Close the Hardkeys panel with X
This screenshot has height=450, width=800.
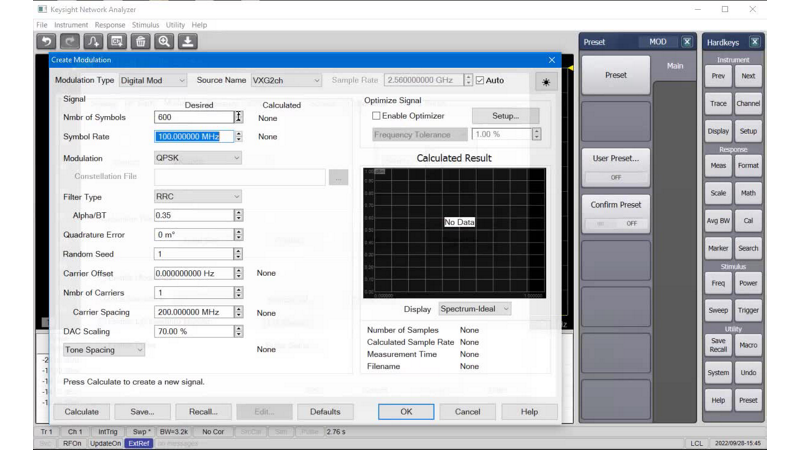coord(755,42)
